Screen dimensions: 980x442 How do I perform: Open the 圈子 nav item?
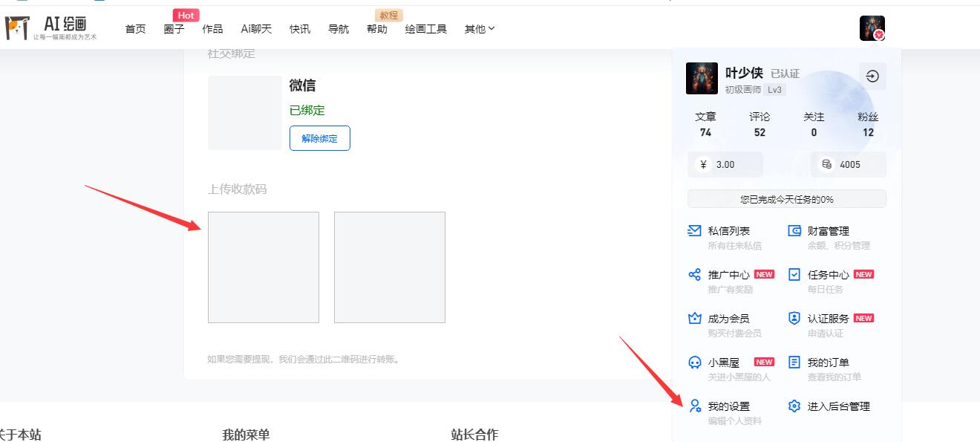click(174, 29)
